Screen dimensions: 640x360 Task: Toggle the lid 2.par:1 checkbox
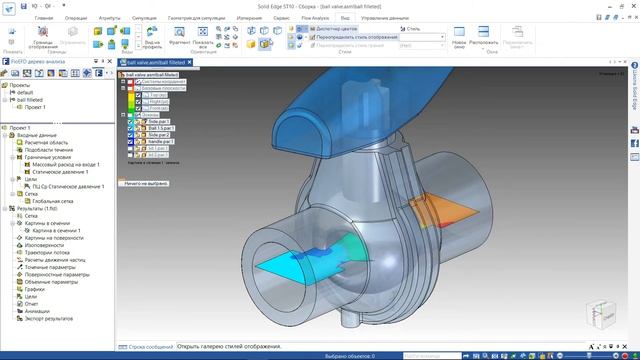coord(130,155)
